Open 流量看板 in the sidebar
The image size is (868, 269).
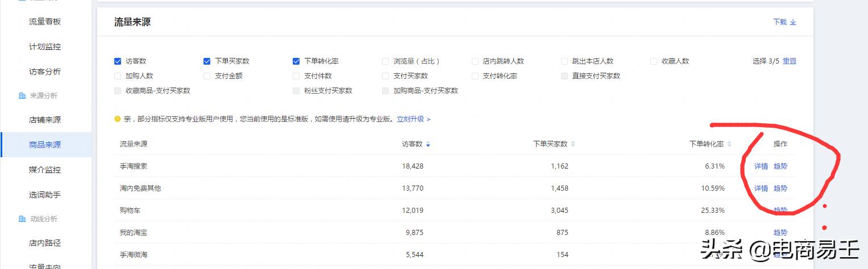tap(45, 22)
